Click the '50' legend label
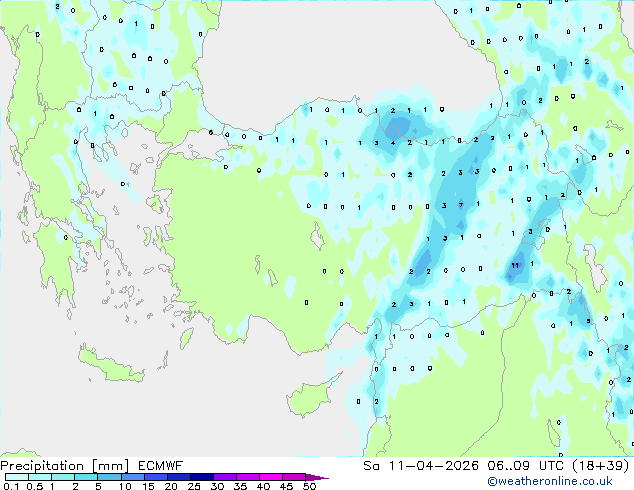The image size is (634, 490). (310, 486)
